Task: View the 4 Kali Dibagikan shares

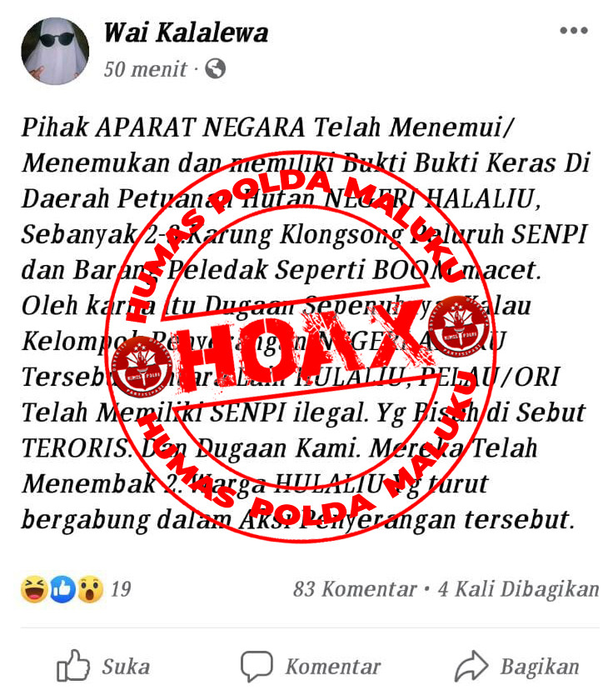Action: pyautogui.click(x=518, y=589)
